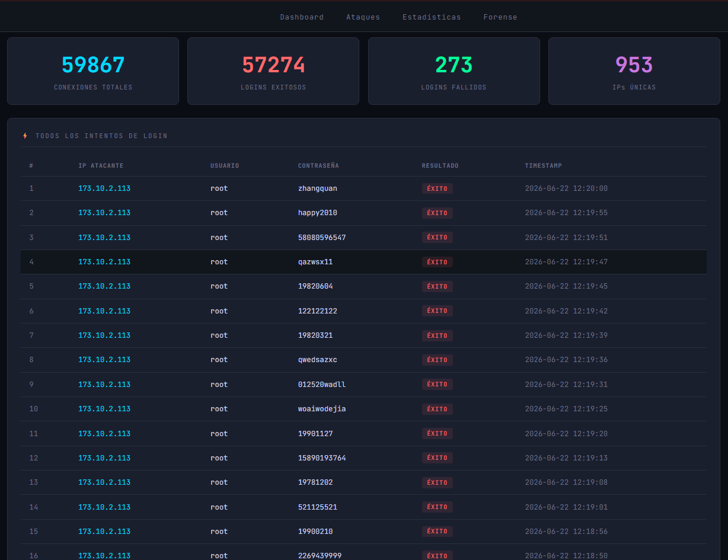Image resolution: width=728 pixels, height=560 pixels.
Task: Click the Conexiones Totales card showing 59867
Action: [93, 71]
